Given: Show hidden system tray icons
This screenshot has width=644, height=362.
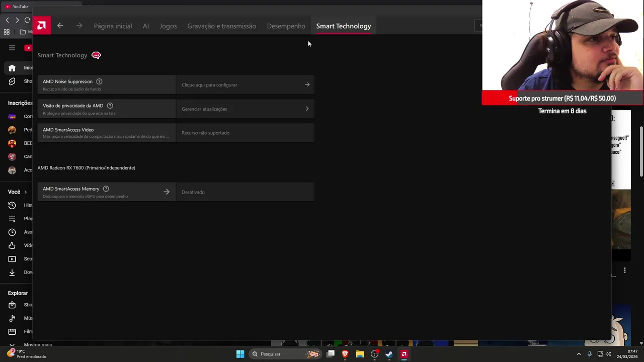Looking at the screenshot, I should coord(579,354).
